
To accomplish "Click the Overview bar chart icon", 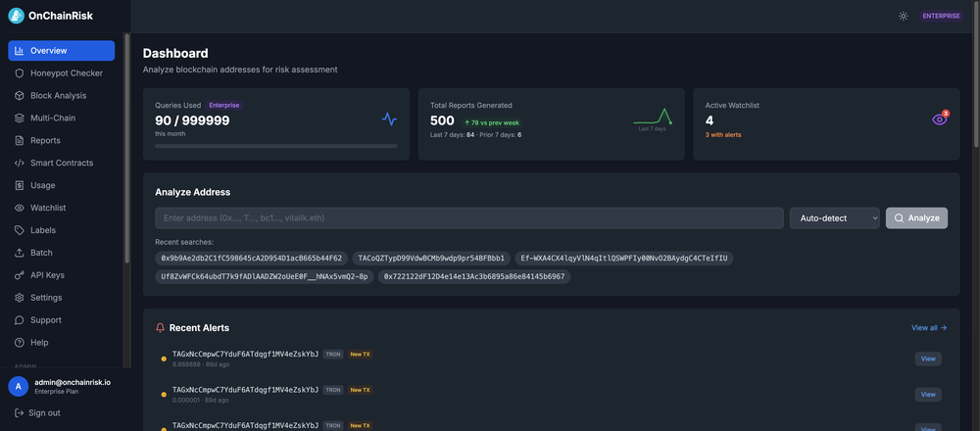I will pos(20,51).
